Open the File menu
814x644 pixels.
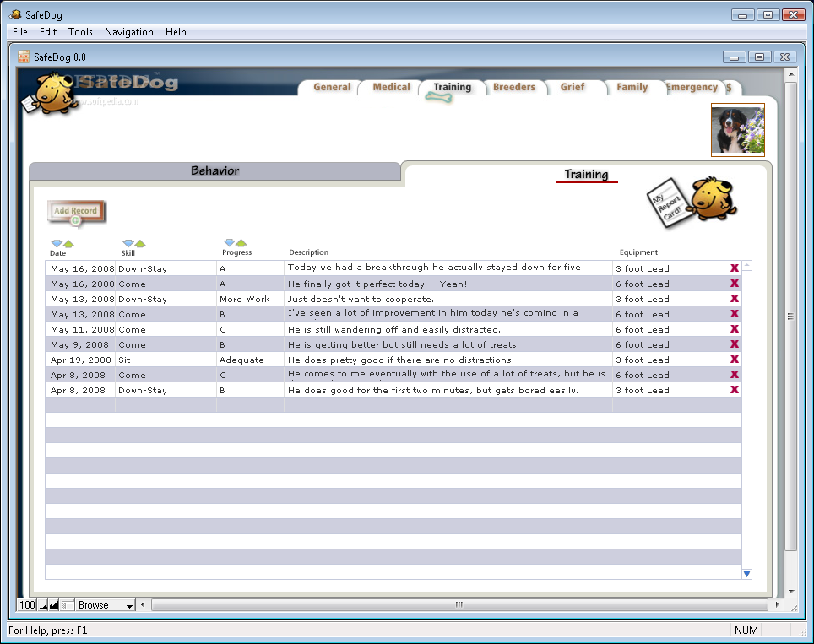(x=20, y=32)
